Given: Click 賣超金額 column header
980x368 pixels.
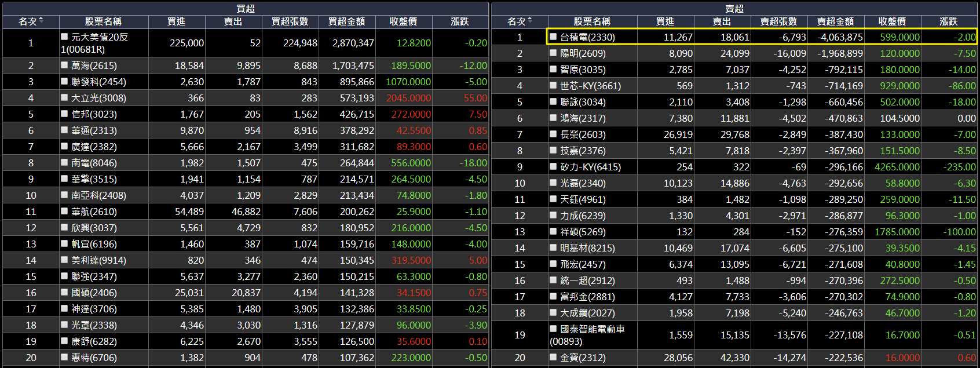Looking at the screenshot, I should (836, 21).
